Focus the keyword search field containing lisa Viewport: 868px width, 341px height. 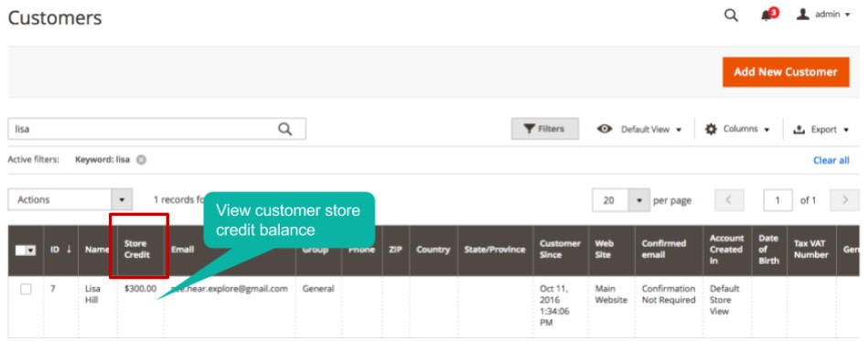pos(156,129)
